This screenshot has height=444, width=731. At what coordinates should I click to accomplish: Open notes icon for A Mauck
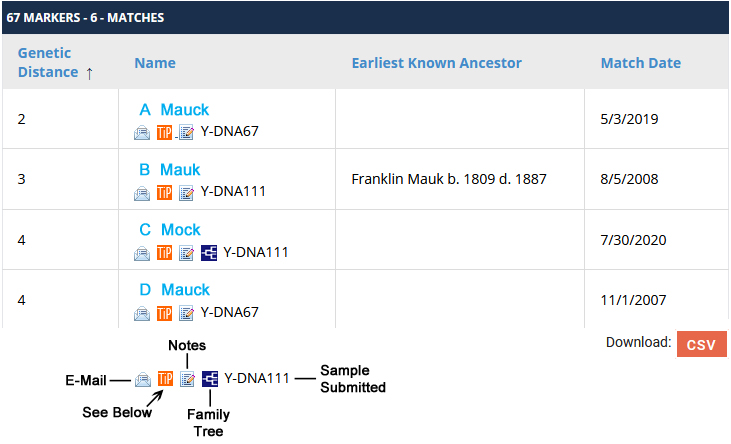(x=186, y=132)
